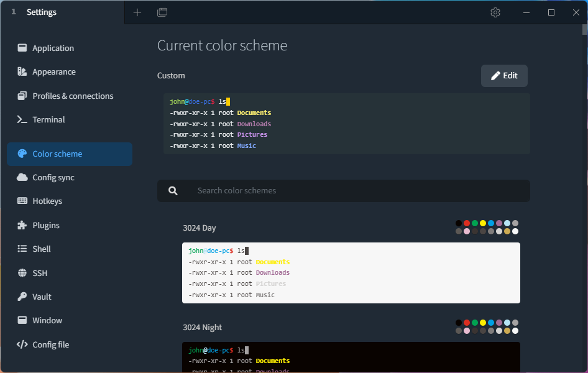The width and height of the screenshot is (588, 373).
Task: Click the red swatch of 3024 Day
Action: (x=467, y=223)
